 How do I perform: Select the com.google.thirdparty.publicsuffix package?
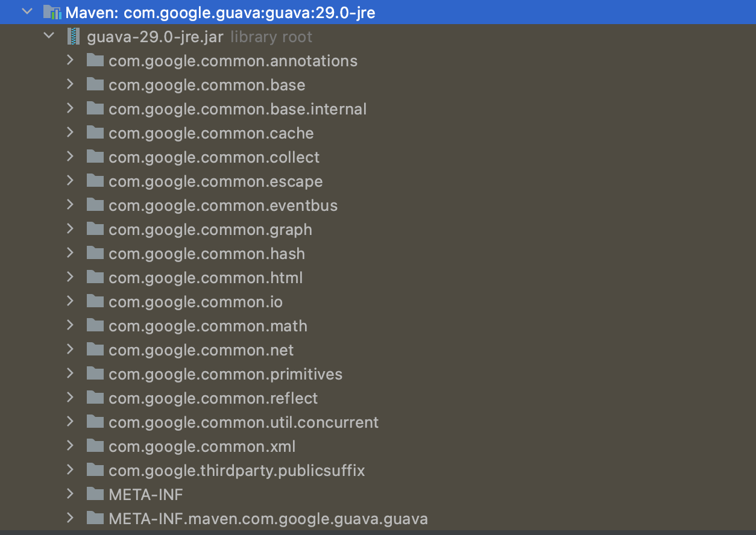(236, 471)
